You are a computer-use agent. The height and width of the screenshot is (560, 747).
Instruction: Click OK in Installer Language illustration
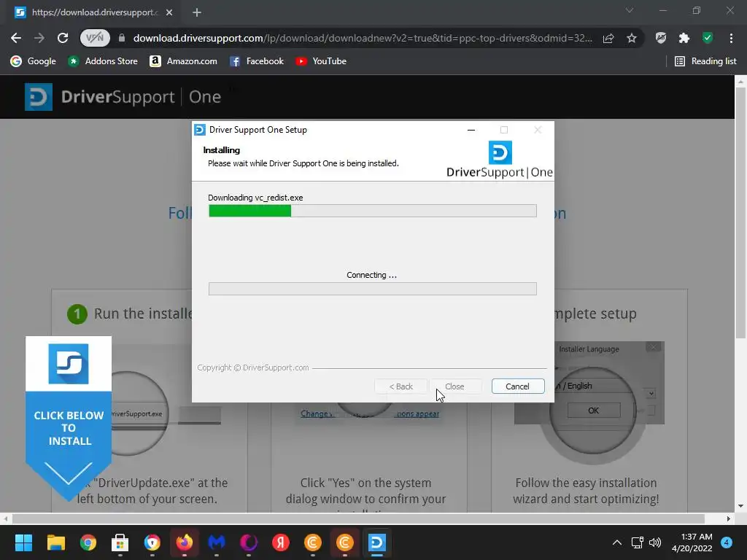(x=594, y=411)
